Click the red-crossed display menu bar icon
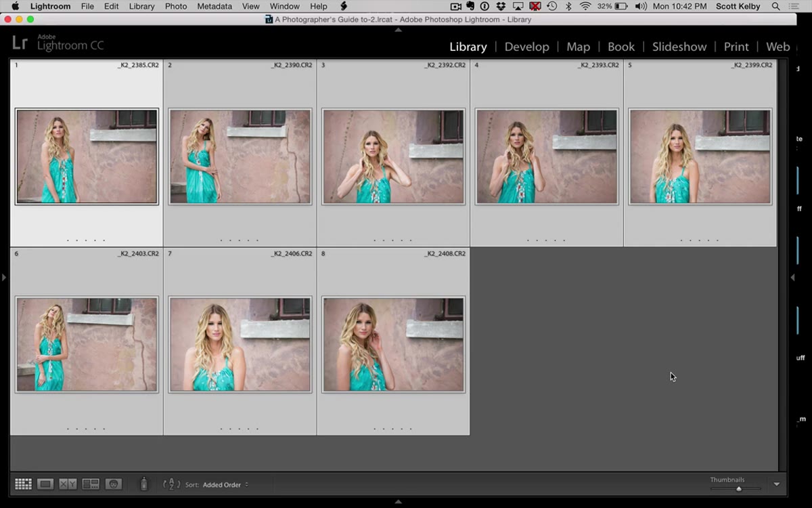 [x=535, y=6]
